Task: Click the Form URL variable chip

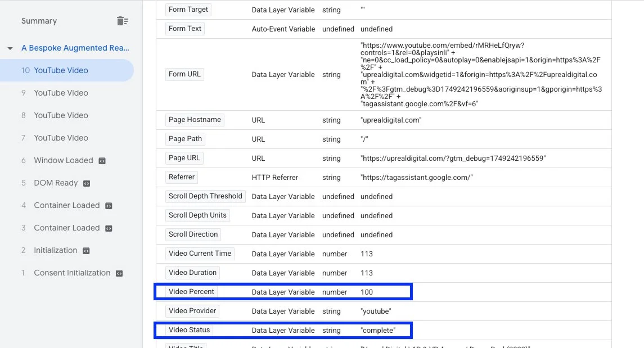Action: point(184,74)
